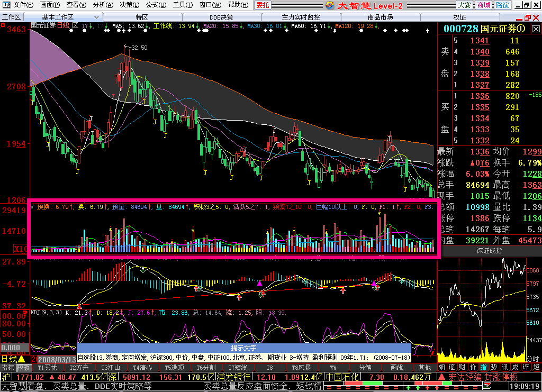Click the 中国石化 ticker in status bar
The image size is (542, 392).
343,377
